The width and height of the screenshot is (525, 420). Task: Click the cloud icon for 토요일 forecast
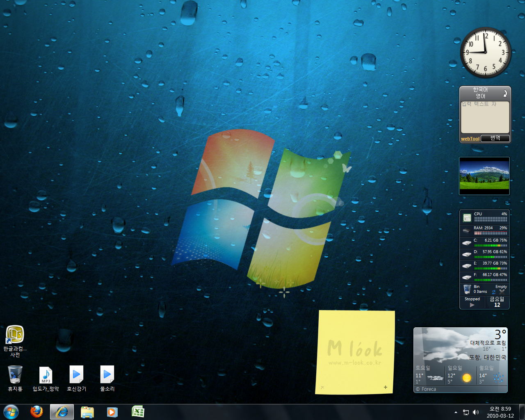click(435, 378)
